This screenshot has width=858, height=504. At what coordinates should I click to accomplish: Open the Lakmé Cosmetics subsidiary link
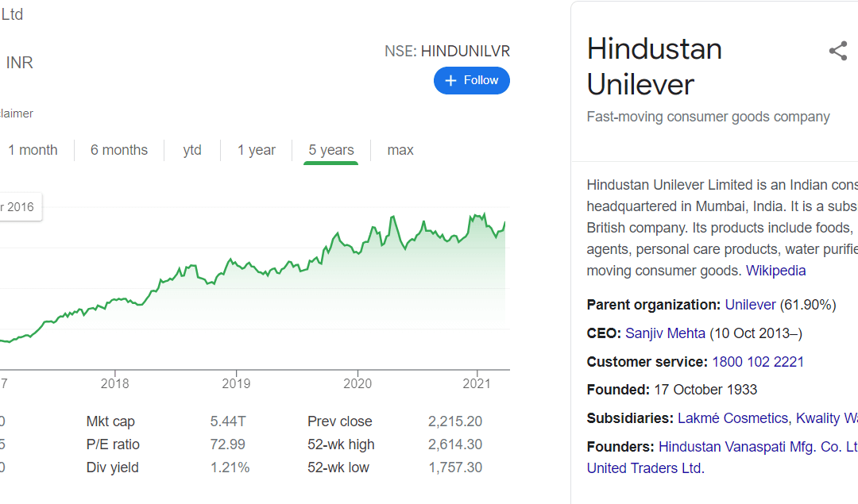(732, 418)
